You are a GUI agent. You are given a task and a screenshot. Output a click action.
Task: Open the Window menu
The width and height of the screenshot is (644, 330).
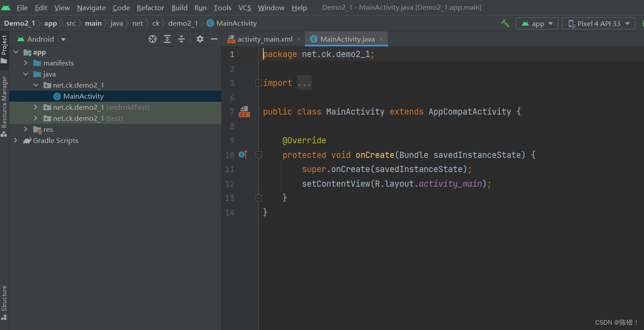[x=271, y=8]
